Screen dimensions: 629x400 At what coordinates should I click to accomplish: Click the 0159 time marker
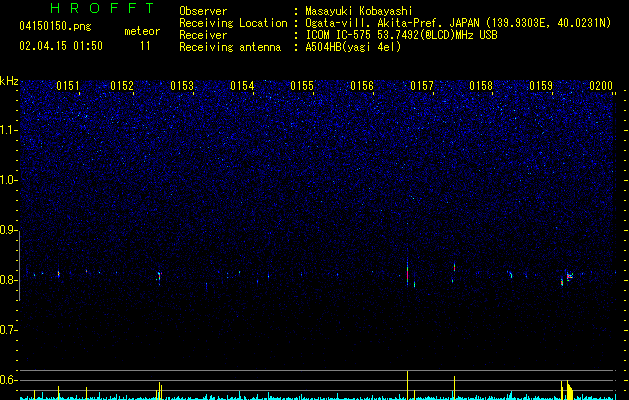[541, 86]
